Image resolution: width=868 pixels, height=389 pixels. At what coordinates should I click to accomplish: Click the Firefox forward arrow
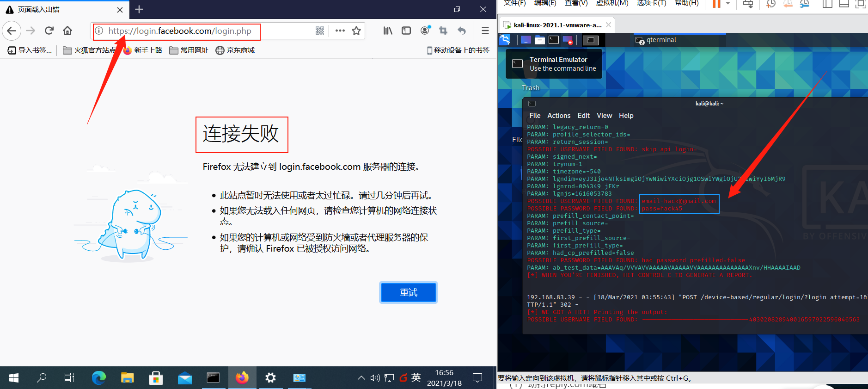[x=31, y=31]
